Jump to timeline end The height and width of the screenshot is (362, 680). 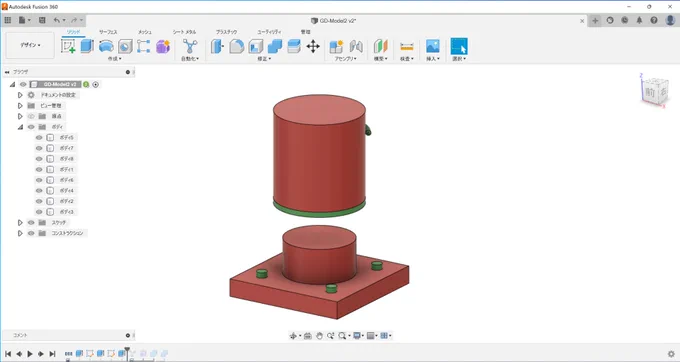(x=52, y=354)
